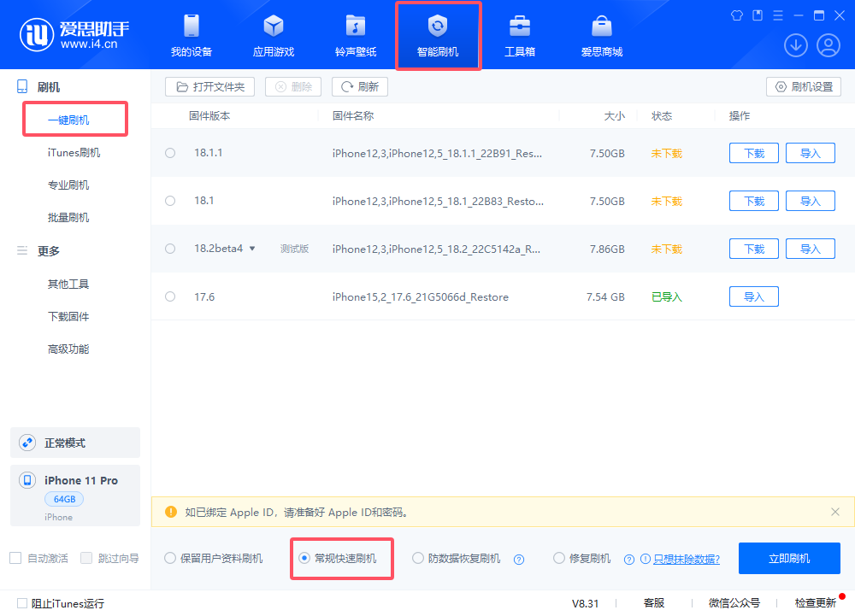The height and width of the screenshot is (616, 855).
Task: Open 下载固件 in the sidebar
Action: (68, 316)
